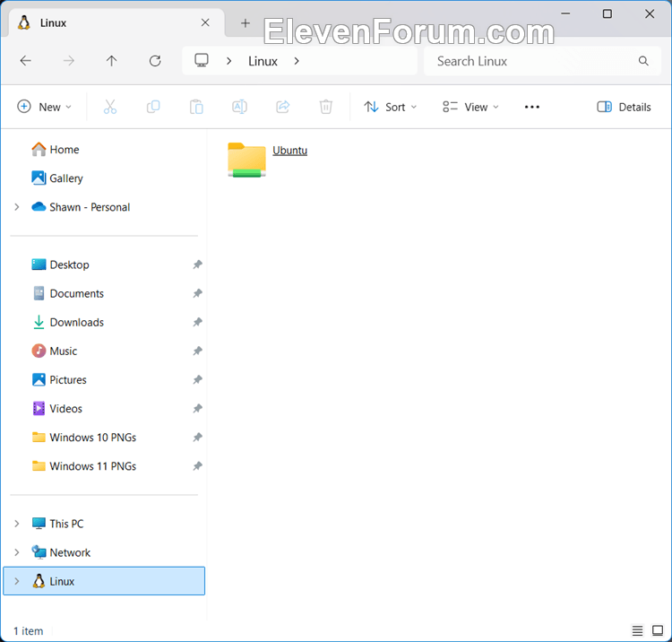Go back with the back arrow
Viewport: 672px width, 642px height.
(26, 61)
